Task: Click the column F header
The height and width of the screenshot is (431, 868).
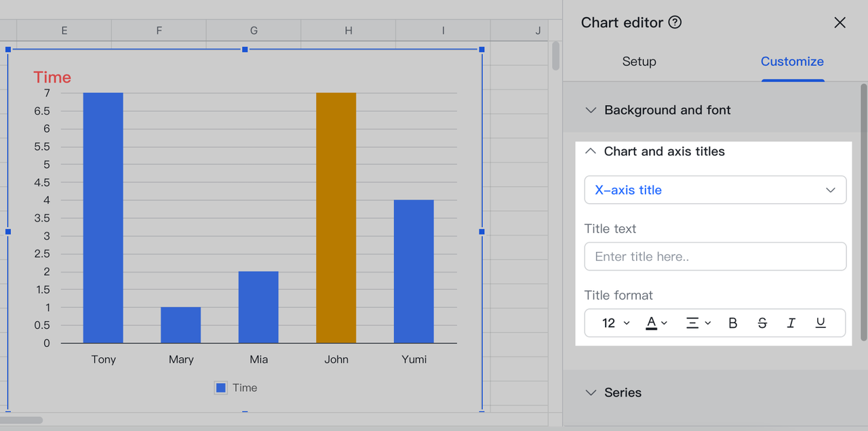Action: coord(159,30)
